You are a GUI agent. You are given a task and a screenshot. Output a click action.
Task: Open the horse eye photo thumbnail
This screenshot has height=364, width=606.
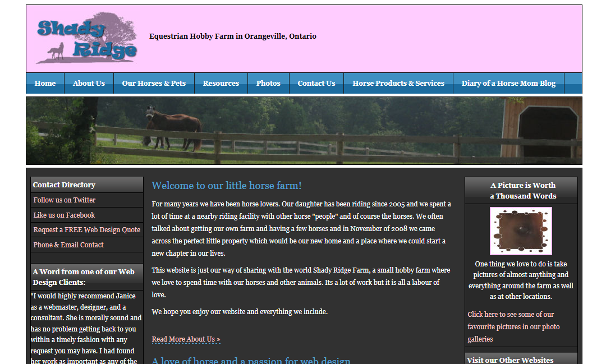pyautogui.click(x=521, y=231)
